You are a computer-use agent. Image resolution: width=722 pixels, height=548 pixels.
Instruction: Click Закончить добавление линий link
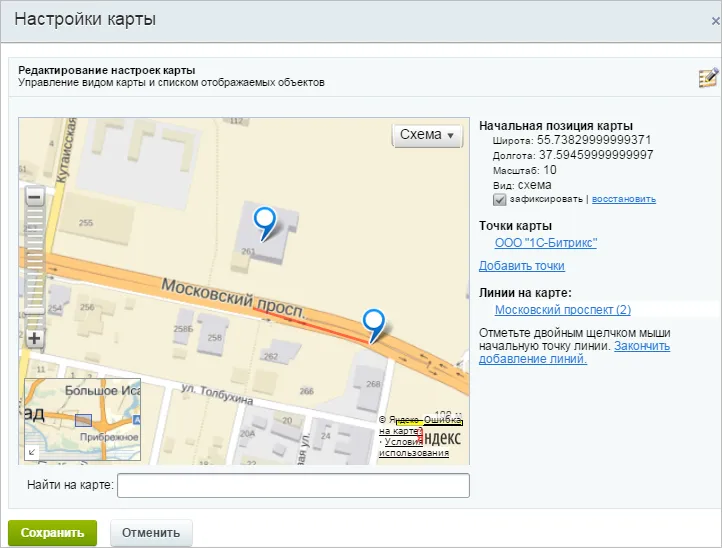[574, 352]
